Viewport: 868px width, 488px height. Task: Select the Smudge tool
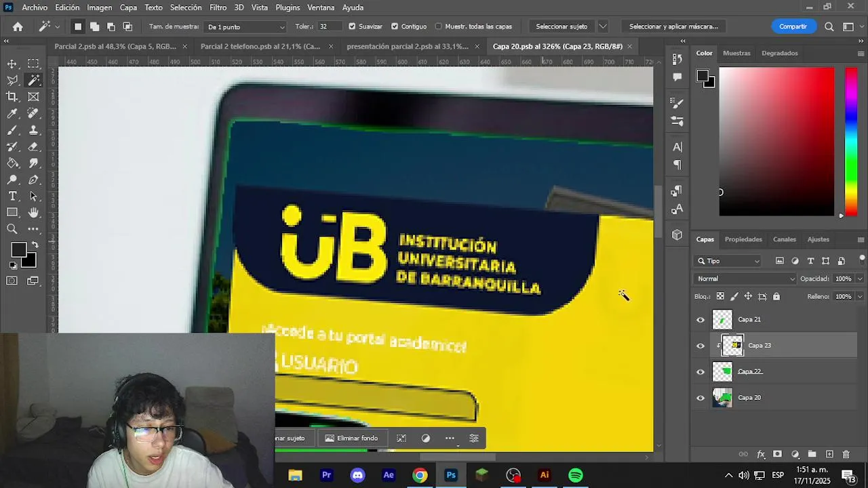(x=33, y=163)
